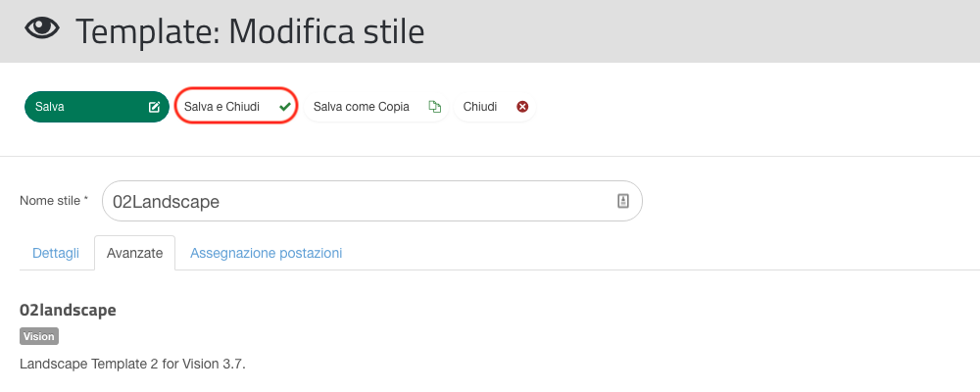Choose Salva e Chiudi to save and close

click(x=236, y=106)
